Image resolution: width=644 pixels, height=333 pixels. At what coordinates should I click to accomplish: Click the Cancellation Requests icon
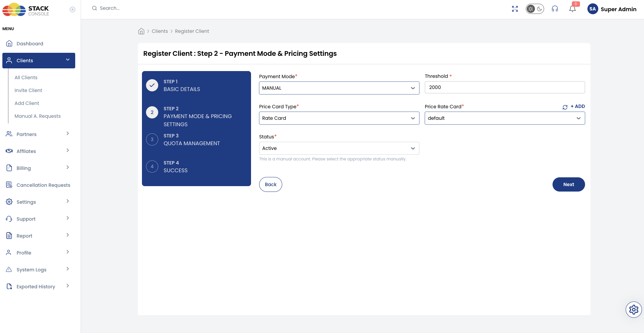point(9,185)
